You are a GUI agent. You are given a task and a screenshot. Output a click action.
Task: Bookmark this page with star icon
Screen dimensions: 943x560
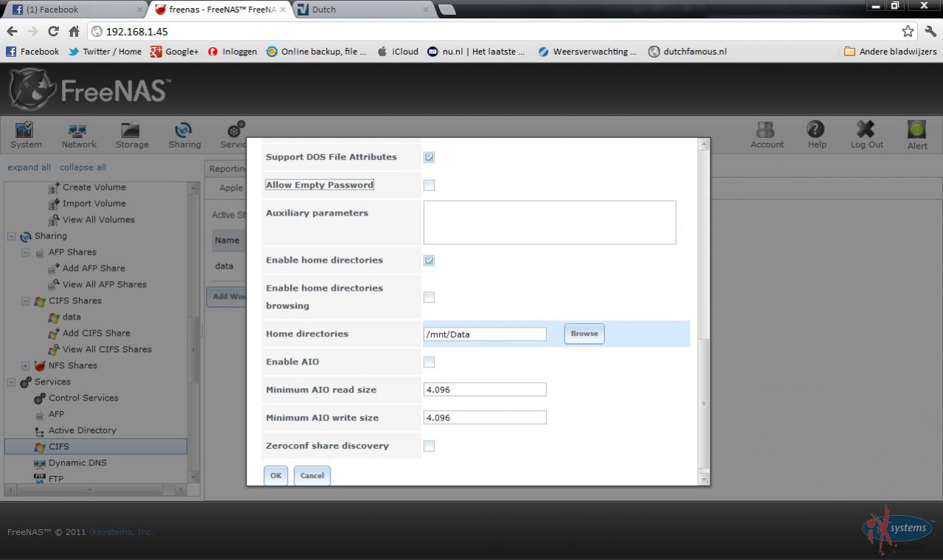[908, 31]
